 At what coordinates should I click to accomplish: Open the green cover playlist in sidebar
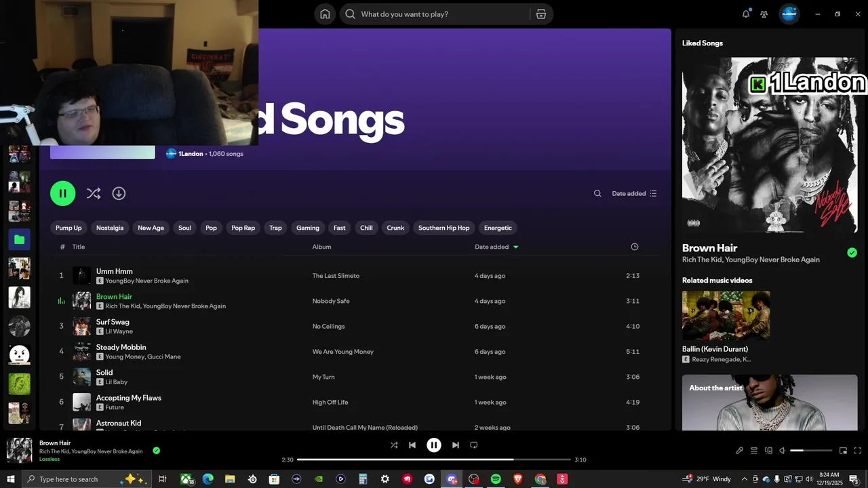[x=19, y=384]
